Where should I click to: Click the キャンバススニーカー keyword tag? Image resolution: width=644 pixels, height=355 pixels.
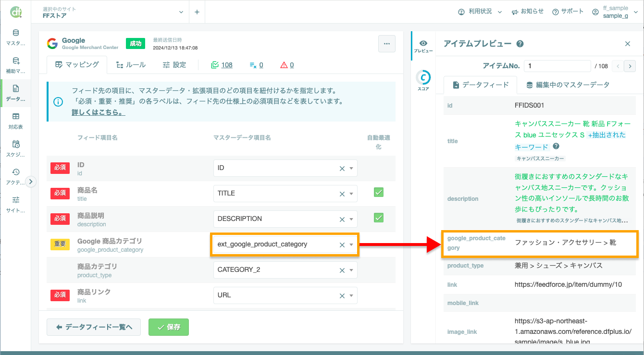[540, 158]
